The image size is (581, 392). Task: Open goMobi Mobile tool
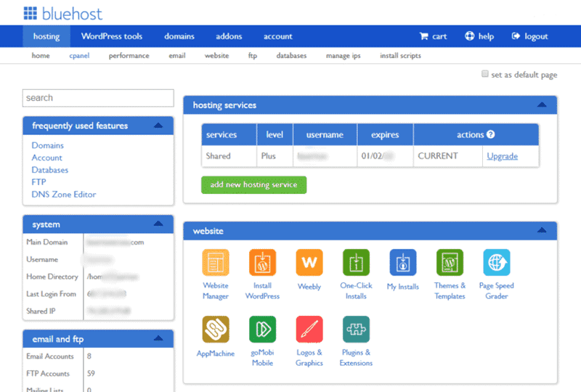pyautogui.click(x=262, y=330)
